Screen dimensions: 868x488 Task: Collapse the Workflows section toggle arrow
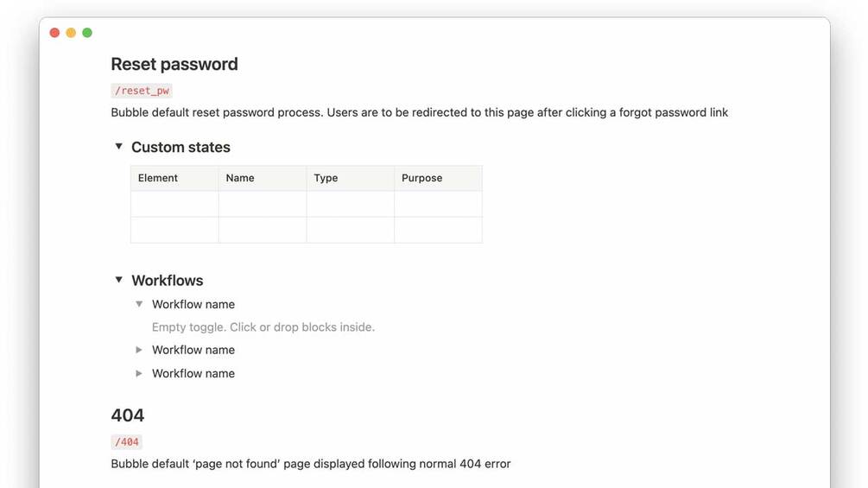point(119,280)
